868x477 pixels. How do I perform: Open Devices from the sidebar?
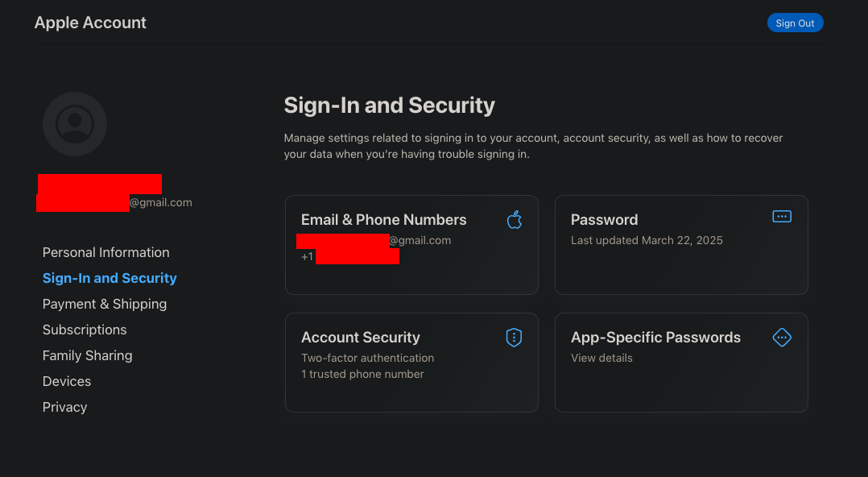pyautogui.click(x=67, y=381)
